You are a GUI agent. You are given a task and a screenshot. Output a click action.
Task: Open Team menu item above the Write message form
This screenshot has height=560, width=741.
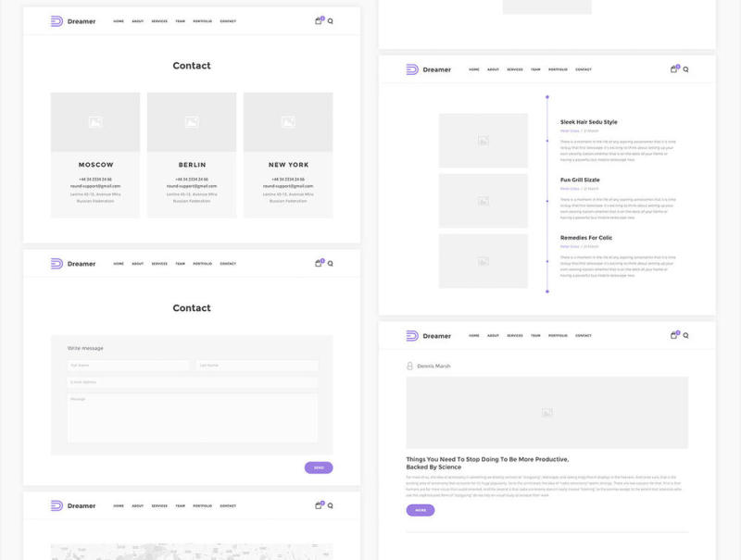[x=181, y=264]
